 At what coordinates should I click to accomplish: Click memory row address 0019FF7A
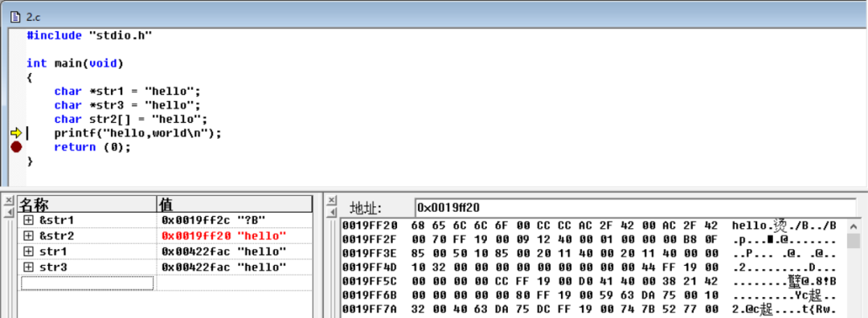[x=370, y=310]
